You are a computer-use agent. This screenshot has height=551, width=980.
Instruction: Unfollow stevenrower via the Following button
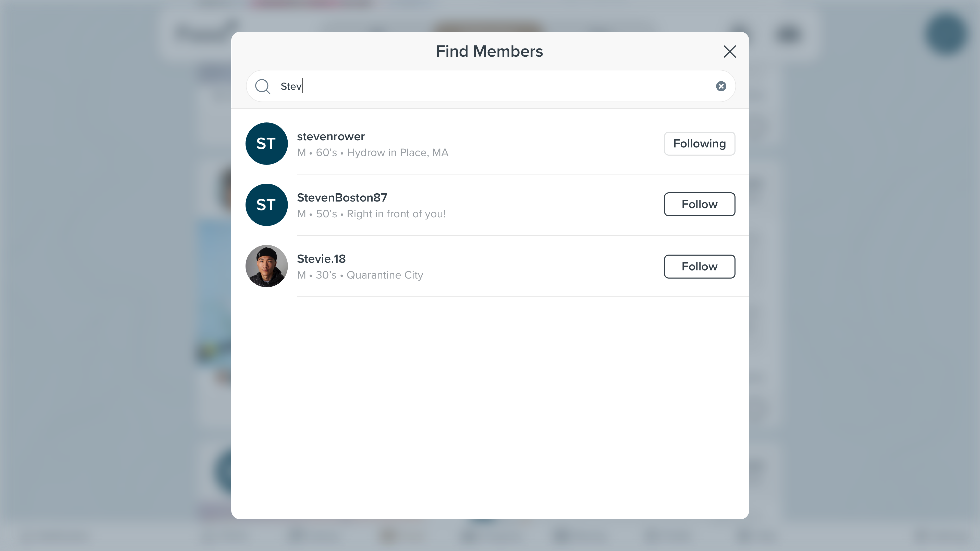(699, 143)
